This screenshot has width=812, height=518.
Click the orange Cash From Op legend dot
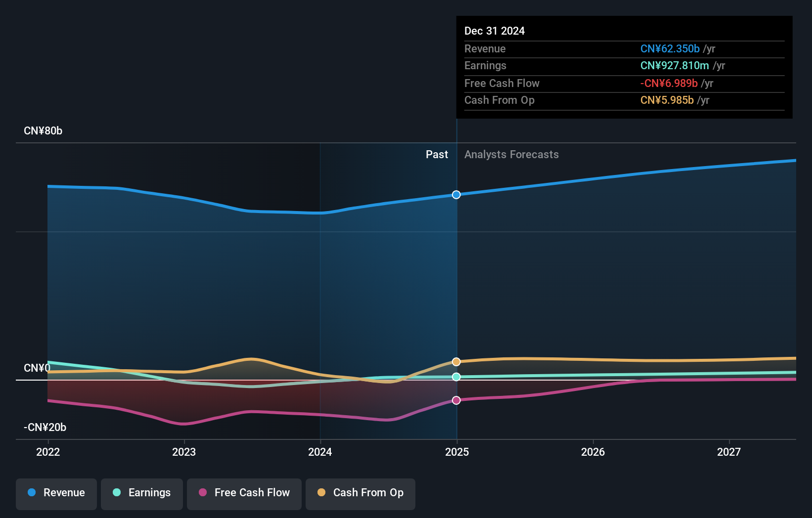point(321,493)
